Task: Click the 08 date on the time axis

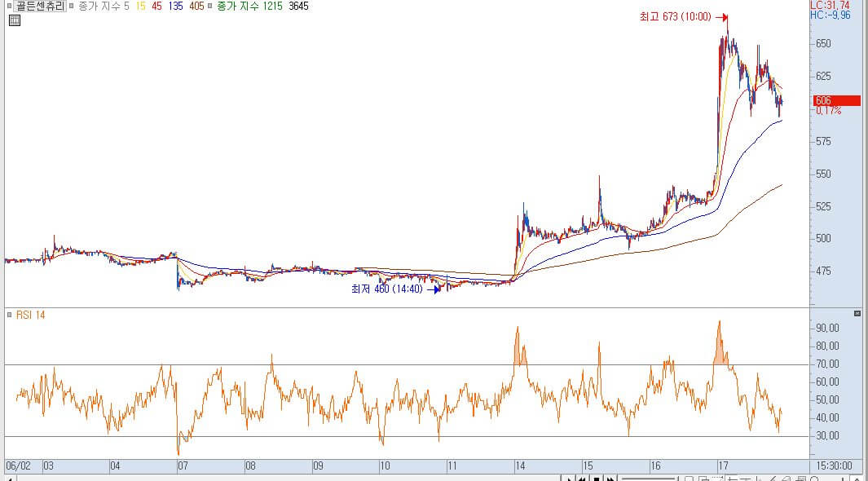Action: 250,466
